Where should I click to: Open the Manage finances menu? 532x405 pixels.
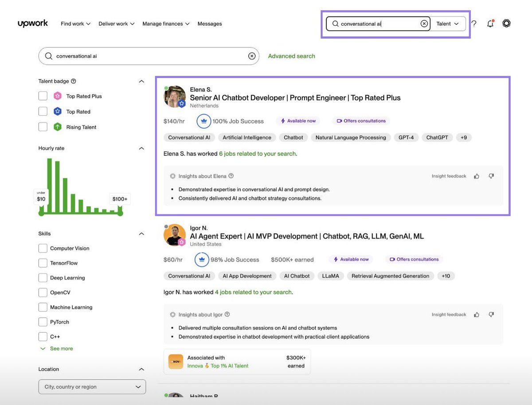click(x=166, y=24)
